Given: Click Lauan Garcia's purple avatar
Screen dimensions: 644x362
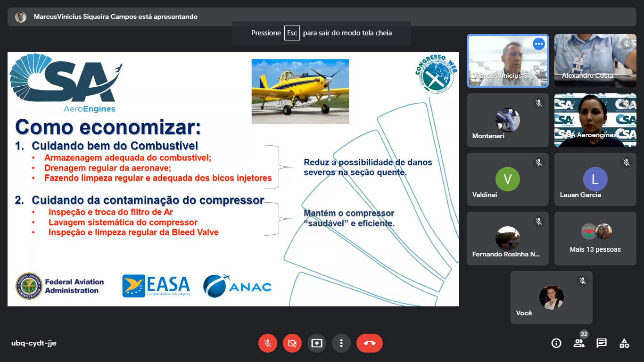Looking at the screenshot, I should [x=595, y=179].
